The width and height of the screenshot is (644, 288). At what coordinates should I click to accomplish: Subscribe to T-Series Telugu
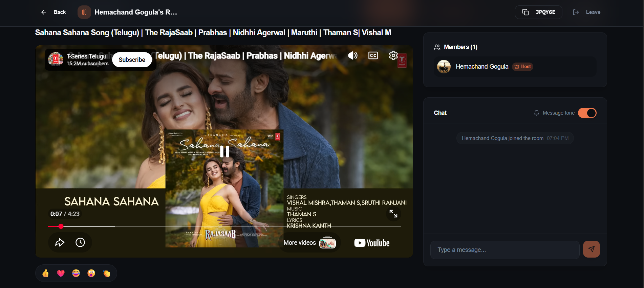(132, 60)
